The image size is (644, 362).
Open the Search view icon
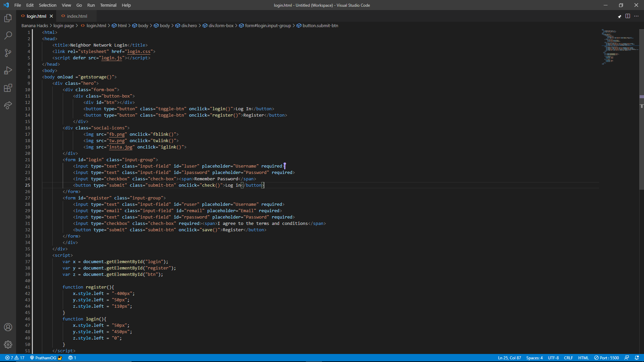[x=8, y=36]
